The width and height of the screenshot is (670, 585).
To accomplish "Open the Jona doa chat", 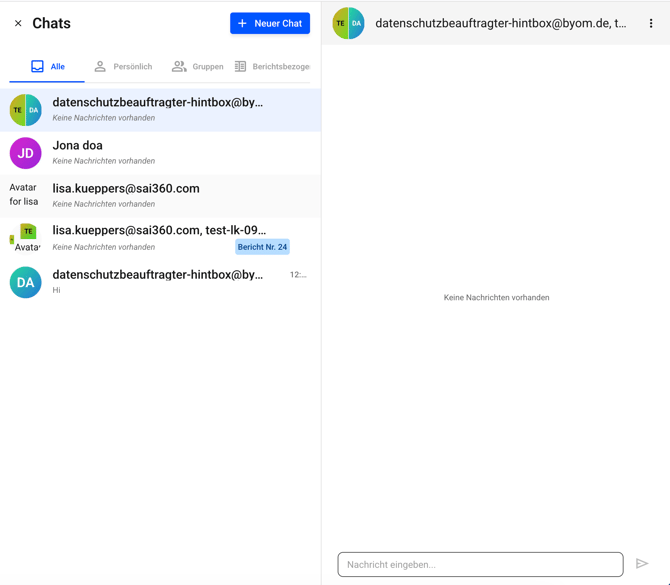I will point(160,152).
